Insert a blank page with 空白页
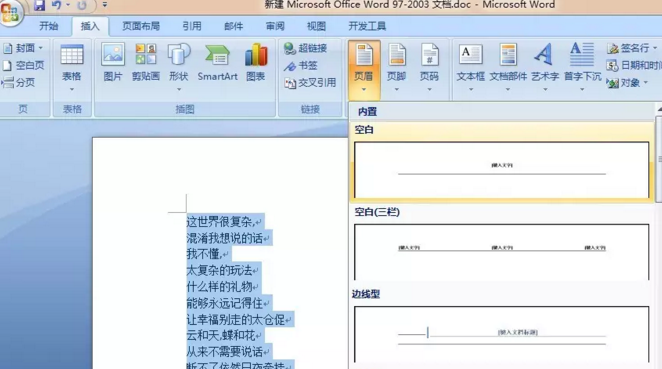 [24, 65]
